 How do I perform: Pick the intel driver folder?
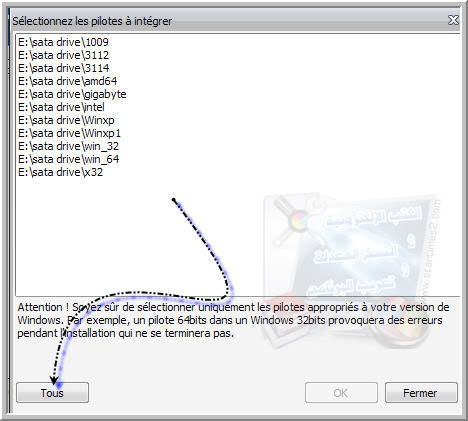point(61,107)
